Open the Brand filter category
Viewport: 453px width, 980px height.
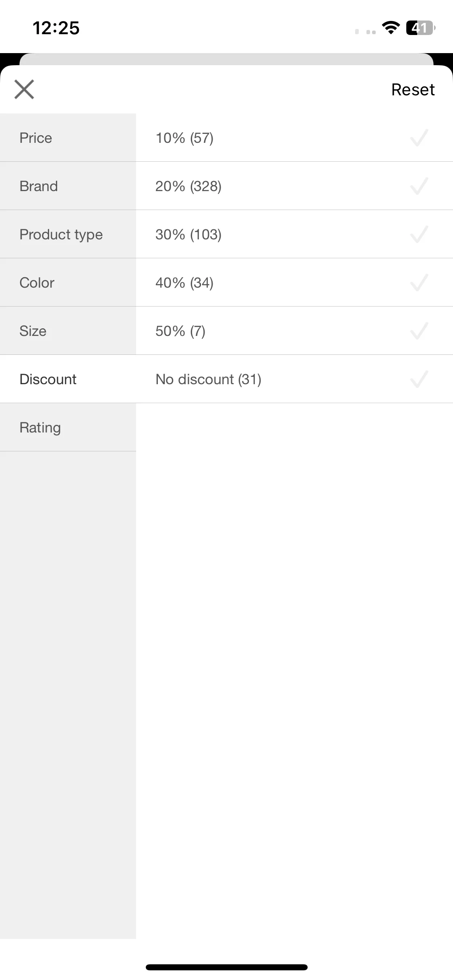point(68,186)
